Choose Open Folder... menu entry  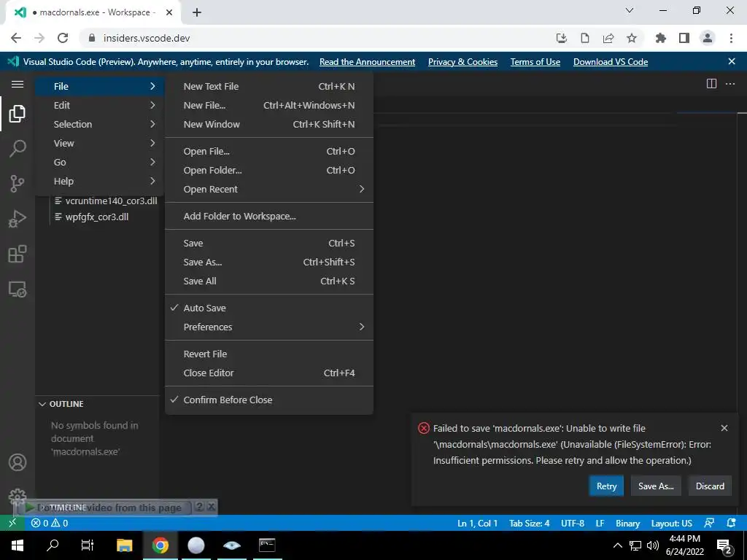point(269,170)
